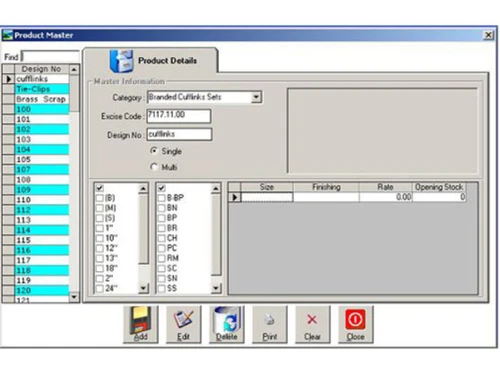Viewport: 500px width, 375px height.
Task: Click the Close power button
Action: (x=356, y=324)
